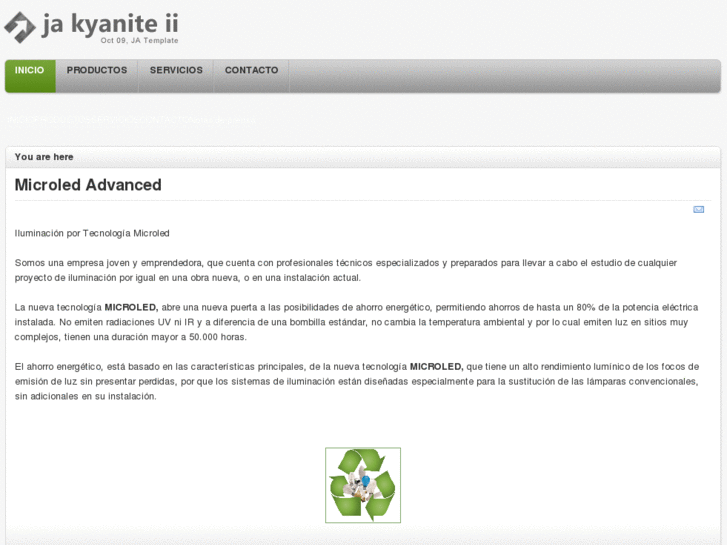Click the 'Iluminación por Tecnología Microled' text

[92, 233]
